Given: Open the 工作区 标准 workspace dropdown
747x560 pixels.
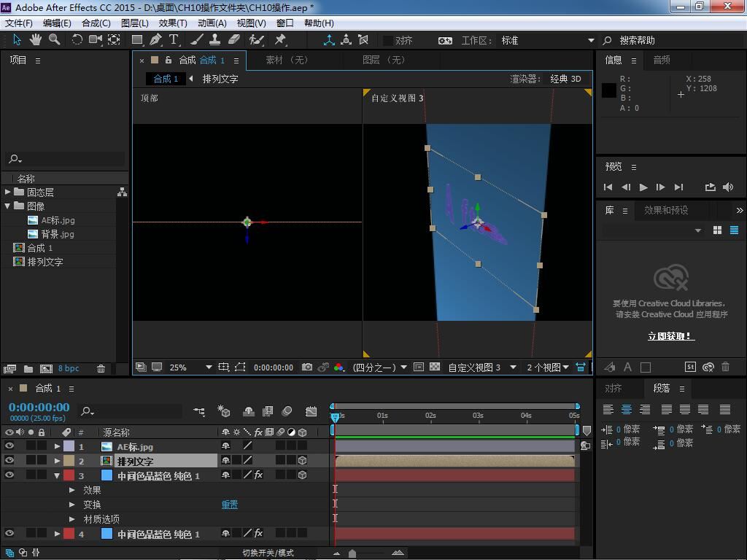Looking at the screenshot, I should tap(547, 41).
